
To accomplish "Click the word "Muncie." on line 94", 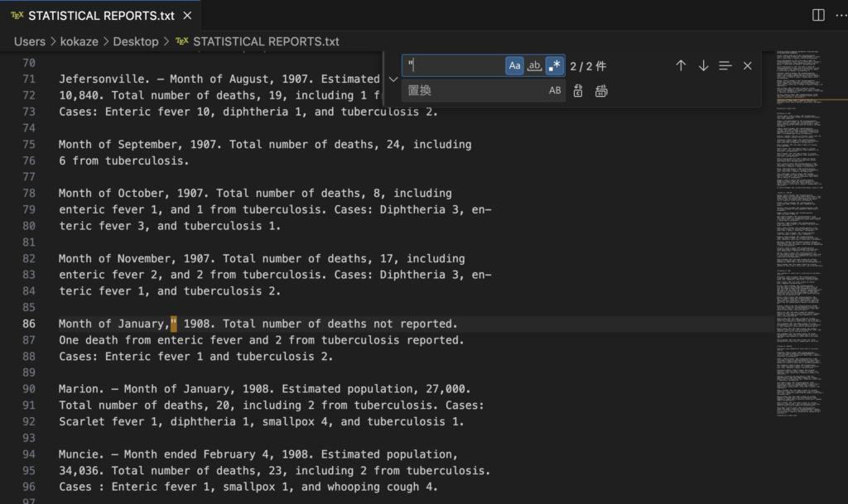I will (82, 454).
